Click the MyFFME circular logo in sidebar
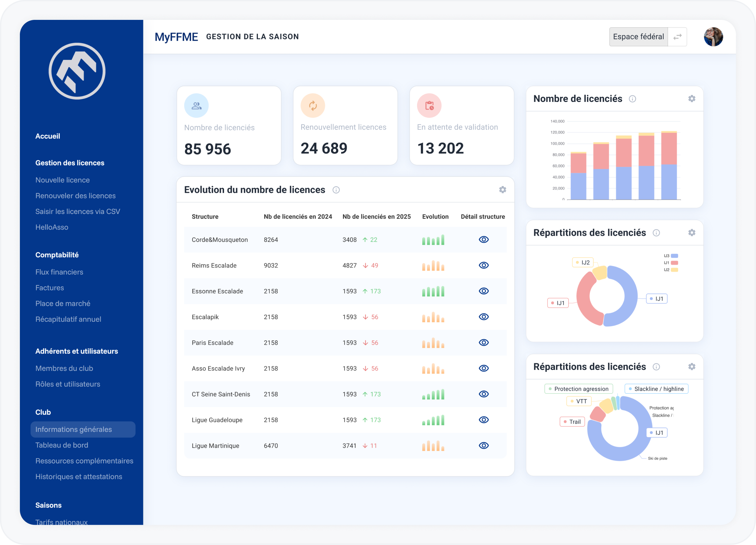The height and width of the screenshot is (545, 756). coord(77,71)
